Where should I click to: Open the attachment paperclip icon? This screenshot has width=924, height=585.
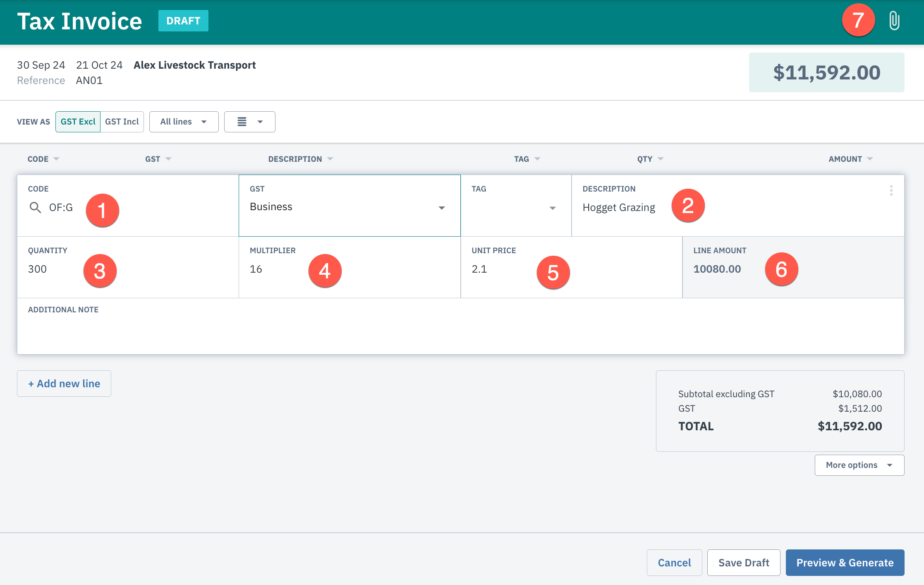[x=893, y=21]
